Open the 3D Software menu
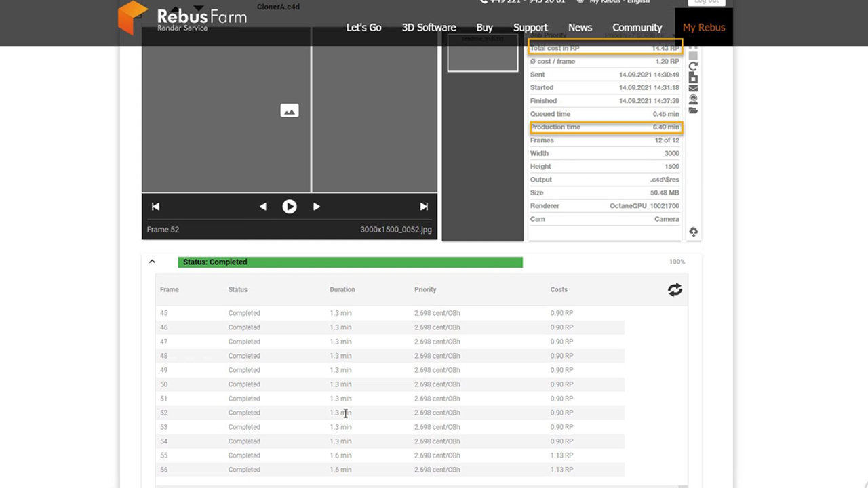This screenshot has height=488, width=868. [429, 28]
